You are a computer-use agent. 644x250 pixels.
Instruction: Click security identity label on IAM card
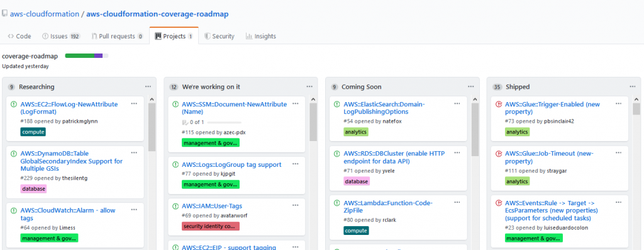coord(210,225)
